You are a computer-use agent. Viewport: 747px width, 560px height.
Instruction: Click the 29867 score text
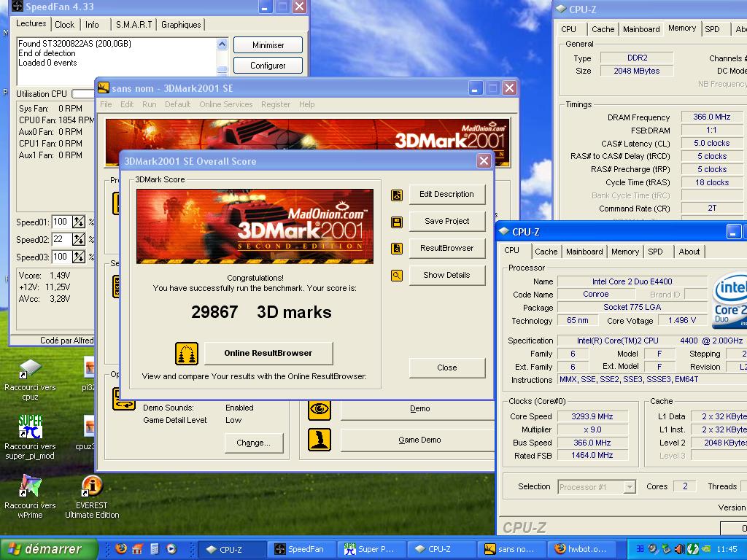(x=214, y=312)
